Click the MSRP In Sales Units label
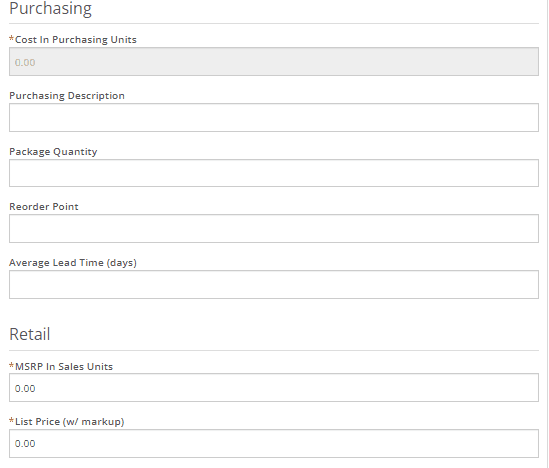The height and width of the screenshot is (468, 549). click(x=64, y=366)
